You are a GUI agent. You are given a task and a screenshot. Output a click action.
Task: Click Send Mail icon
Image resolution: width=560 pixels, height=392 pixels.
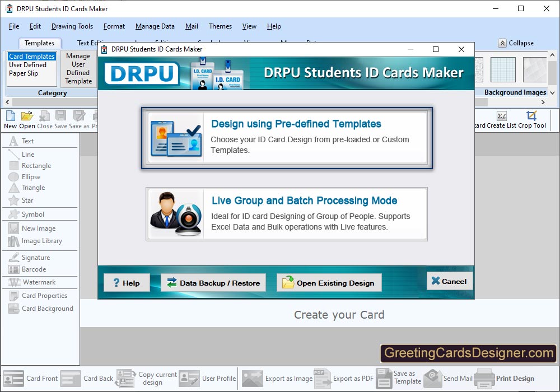[448, 379]
